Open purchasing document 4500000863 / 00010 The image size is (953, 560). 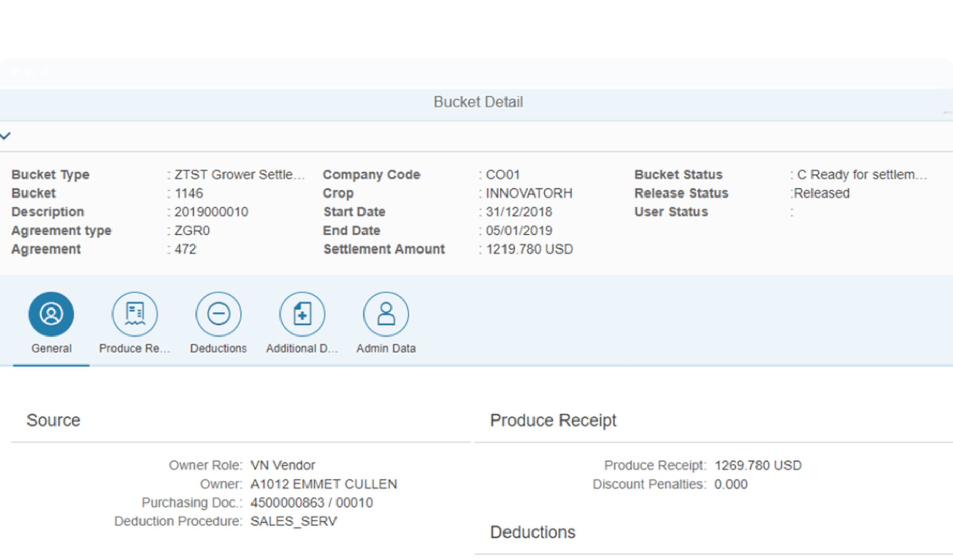tap(311, 502)
